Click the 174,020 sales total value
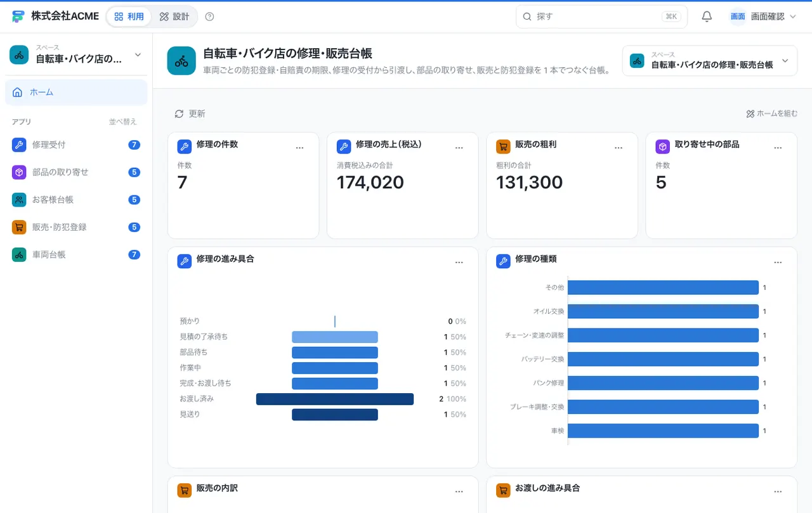812x513 pixels. 370,183
